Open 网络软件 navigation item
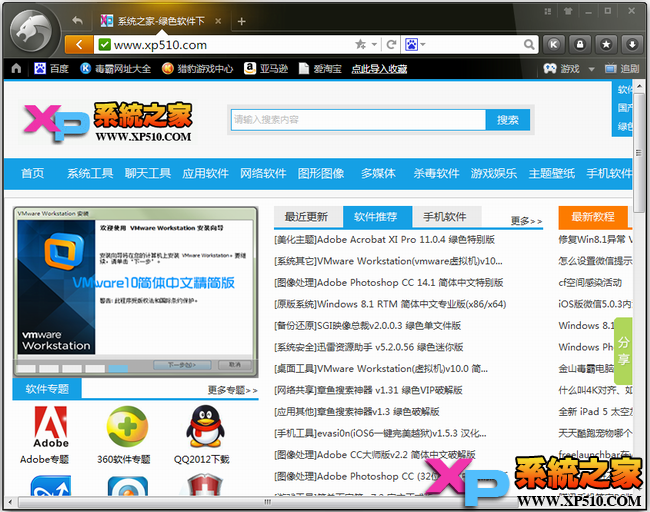Image resolution: width=650 pixels, height=512 pixels. coord(263,173)
